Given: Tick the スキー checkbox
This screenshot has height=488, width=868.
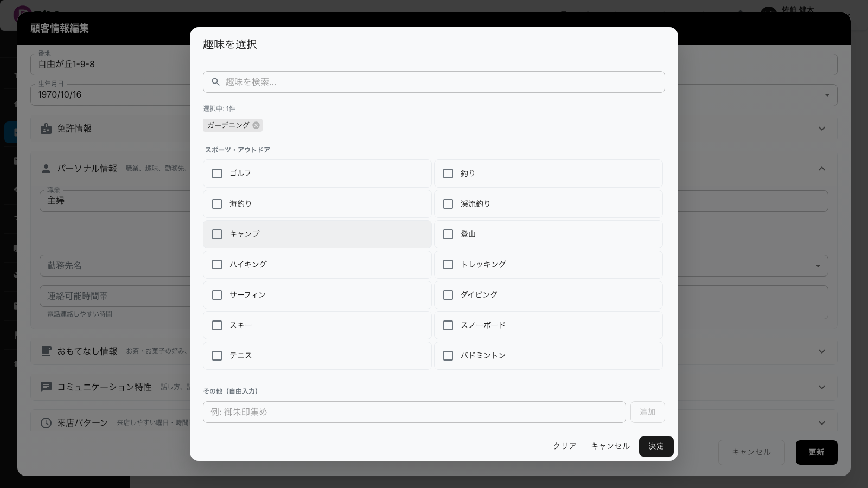Looking at the screenshot, I should [x=217, y=325].
